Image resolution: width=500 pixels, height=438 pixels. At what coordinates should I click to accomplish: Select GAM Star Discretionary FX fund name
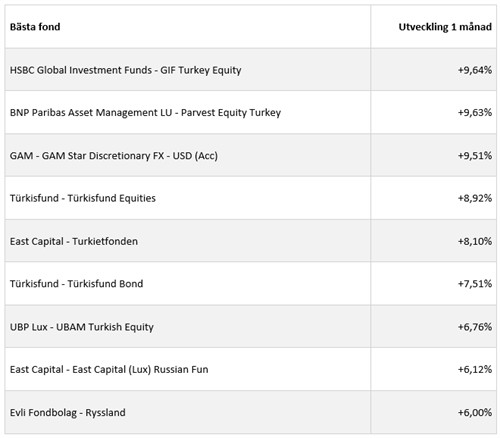tap(114, 156)
